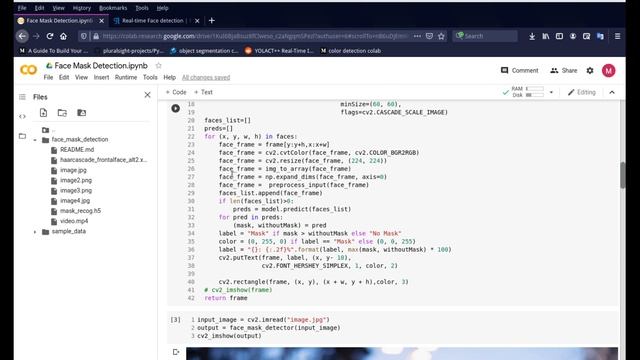Screen dimensions: 640x360
Task: Add a new Code cell
Action: coord(176,92)
